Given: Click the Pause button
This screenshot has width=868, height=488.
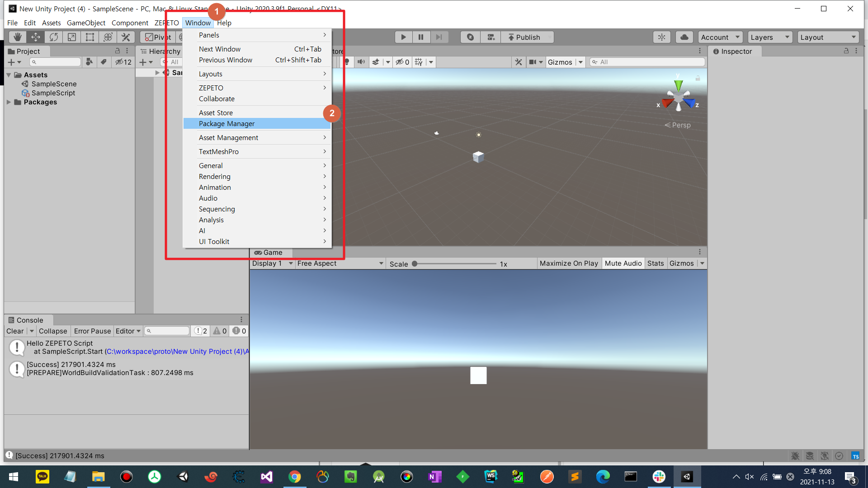Looking at the screenshot, I should tap(421, 37).
